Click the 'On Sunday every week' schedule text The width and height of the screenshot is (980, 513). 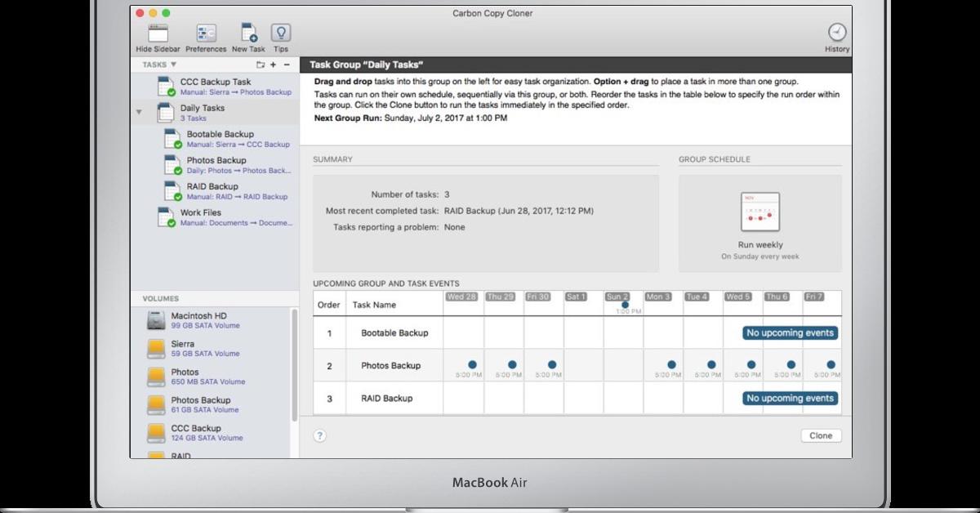coord(760,256)
